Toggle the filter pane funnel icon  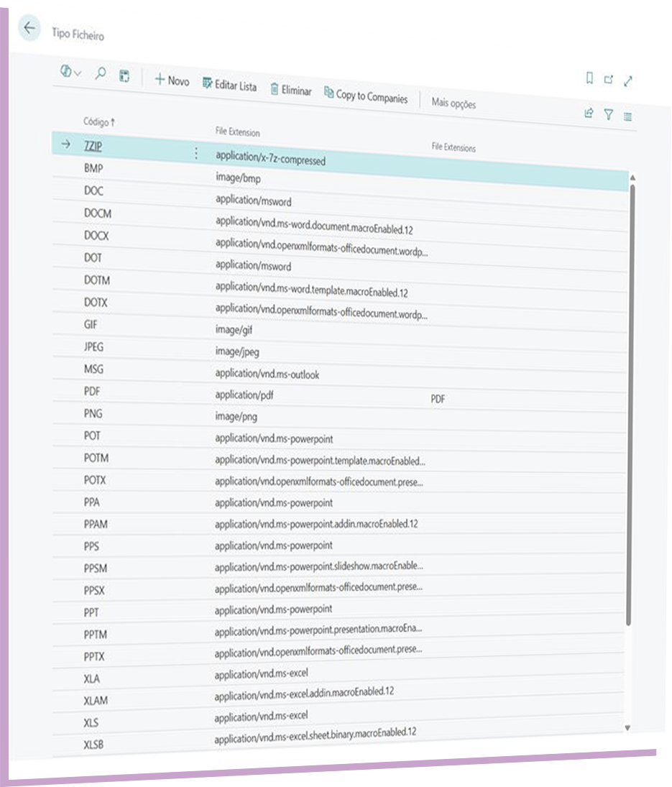tap(609, 114)
